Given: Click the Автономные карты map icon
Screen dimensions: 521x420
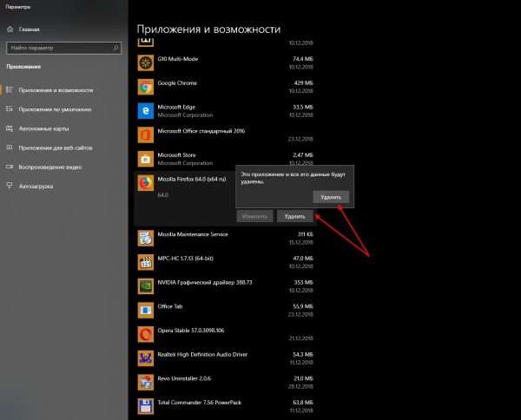Looking at the screenshot, I should 10,128.
